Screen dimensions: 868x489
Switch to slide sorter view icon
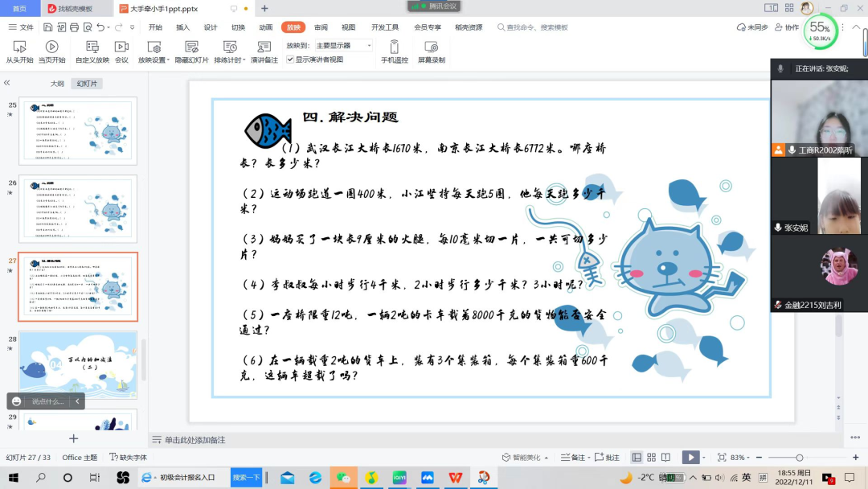click(x=650, y=458)
